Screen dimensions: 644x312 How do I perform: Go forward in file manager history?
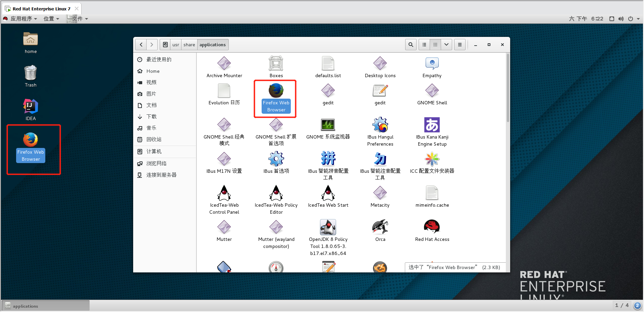(152, 45)
